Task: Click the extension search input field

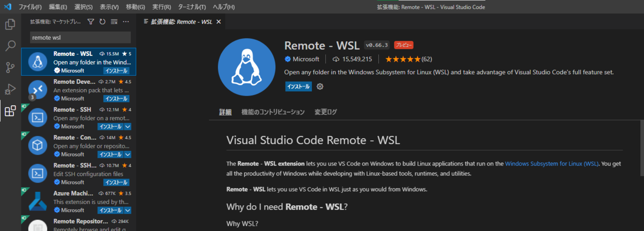Action: 80,38
